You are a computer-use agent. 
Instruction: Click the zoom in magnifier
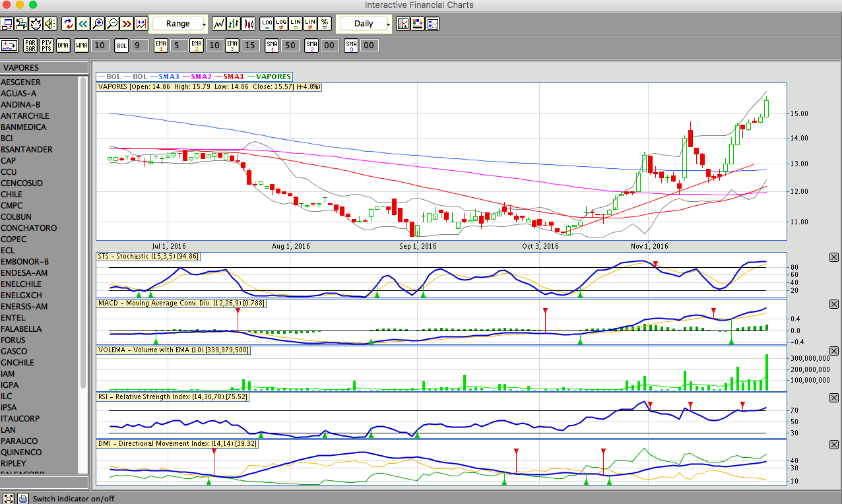98,24
